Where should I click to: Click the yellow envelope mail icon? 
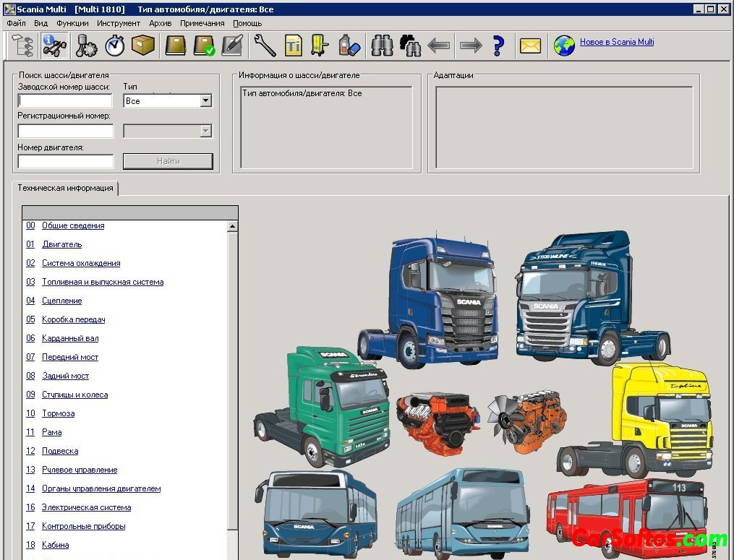[530, 46]
